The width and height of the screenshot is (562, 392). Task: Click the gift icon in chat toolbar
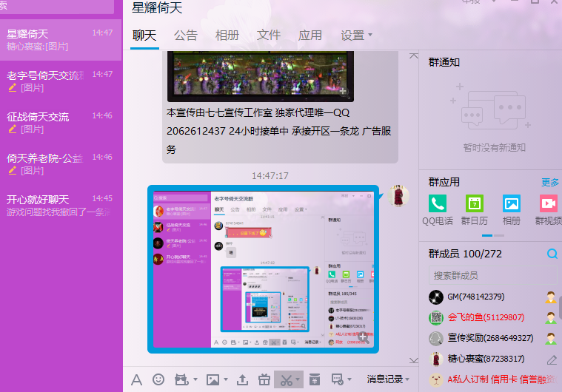[264, 379]
